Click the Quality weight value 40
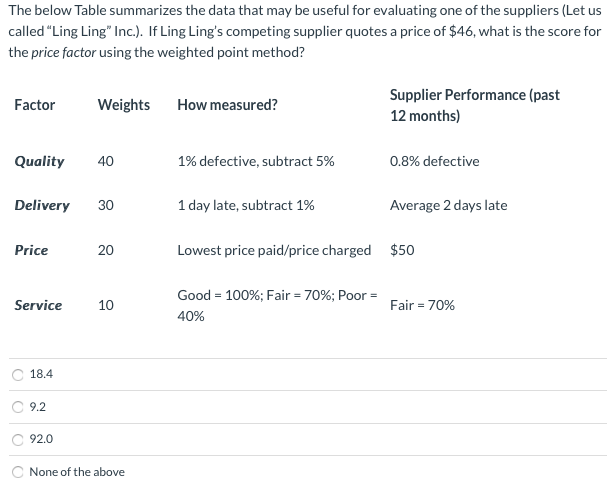This screenshot has width=611, height=497. tap(106, 161)
